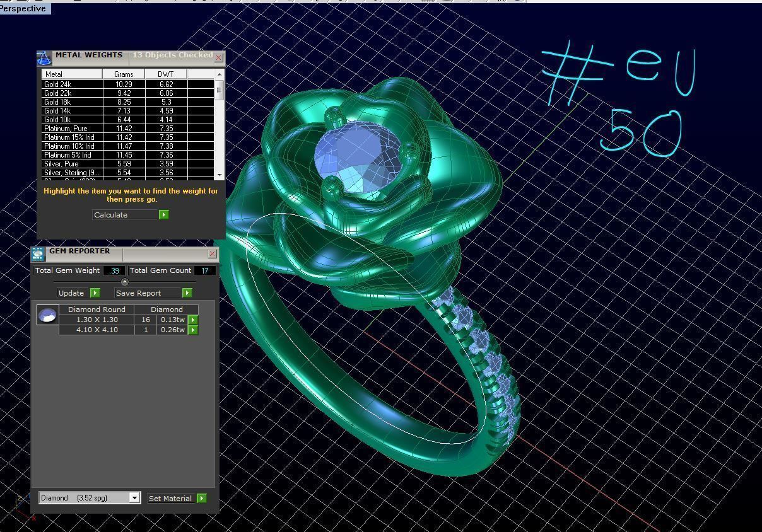Image resolution: width=762 pixels, height=532 pixels.
Task: Select the Silver, Sterling row
Action: coord(128,172)
